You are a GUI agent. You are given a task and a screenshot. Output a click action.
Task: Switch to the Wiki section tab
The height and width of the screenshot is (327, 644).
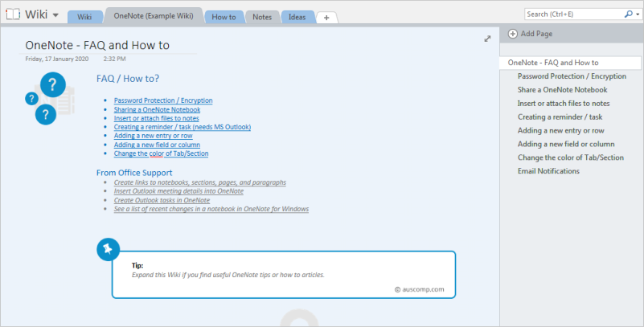(84, 17)
